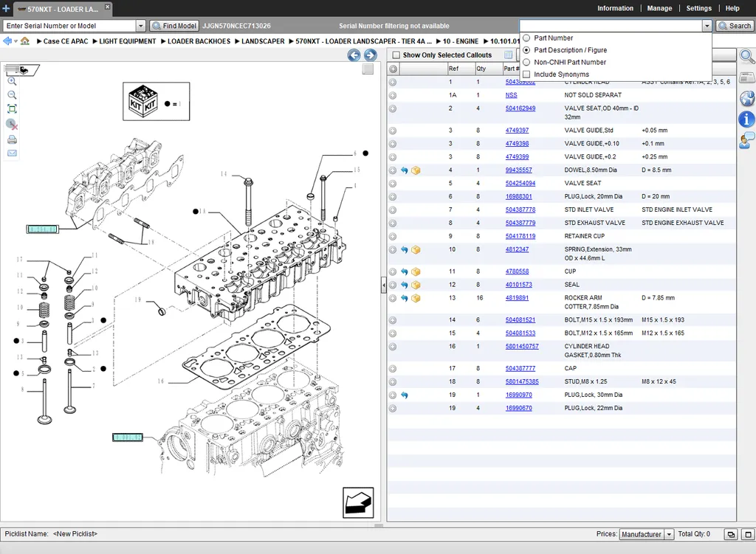Add part 504162949 to picklist via row icon
This screenshot has width=756, height=554.
[393, 109]
